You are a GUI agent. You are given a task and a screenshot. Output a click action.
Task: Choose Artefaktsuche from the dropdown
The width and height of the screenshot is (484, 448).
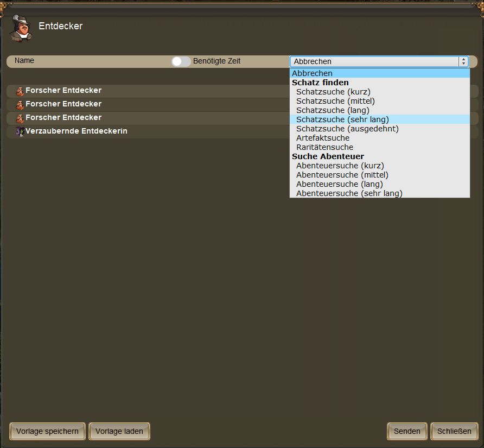(x=323, y=138)
